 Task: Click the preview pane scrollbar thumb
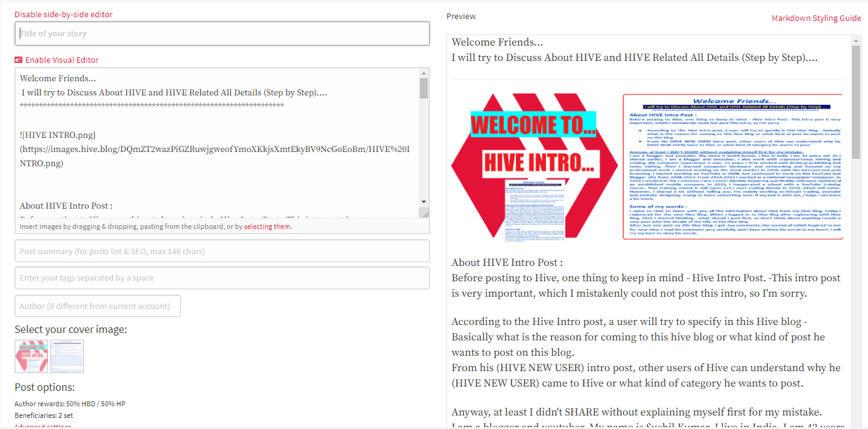point(856,102)
